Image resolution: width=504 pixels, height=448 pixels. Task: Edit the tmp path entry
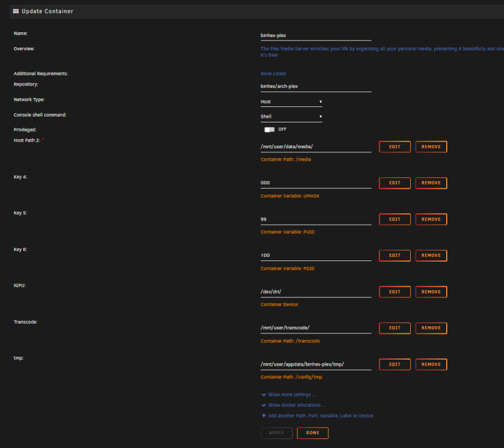[395, 364]
